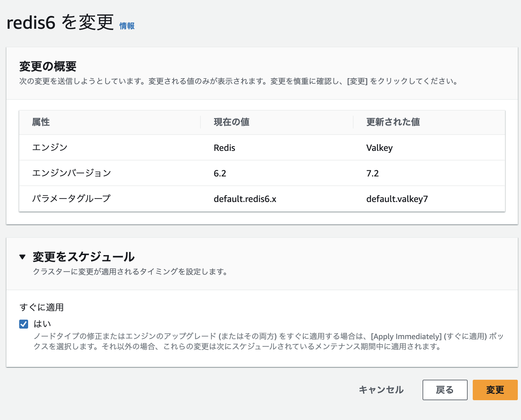
Task: Click the current version 6.2 cell
Action: pos(220,174)
